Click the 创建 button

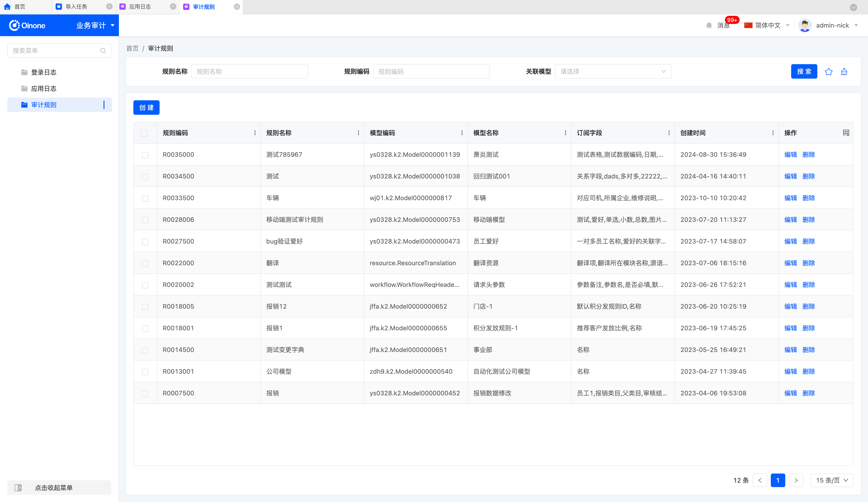146,107
